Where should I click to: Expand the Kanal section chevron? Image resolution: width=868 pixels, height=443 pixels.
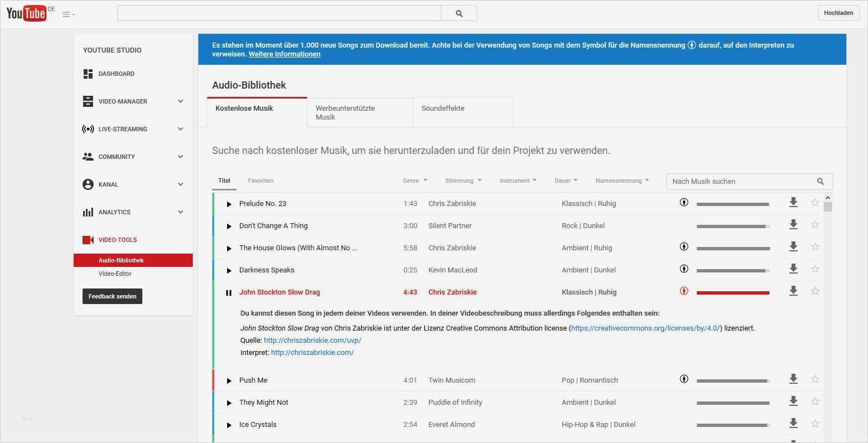tap(181, 184)
